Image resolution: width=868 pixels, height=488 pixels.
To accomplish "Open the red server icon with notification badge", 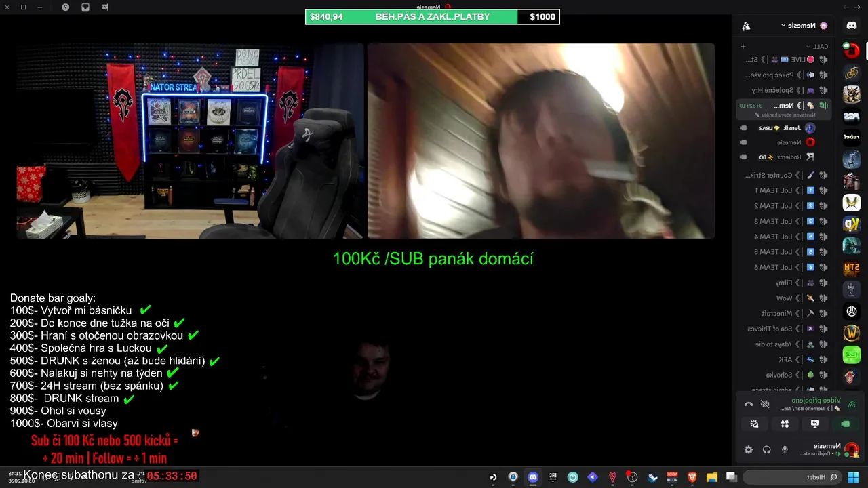I will pyautogui.click(x=852, y=50).
